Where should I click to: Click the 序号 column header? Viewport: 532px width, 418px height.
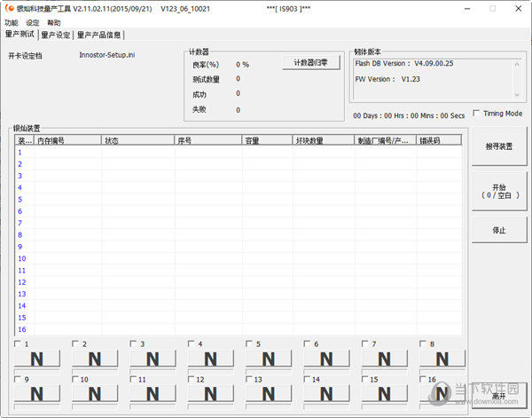208,140
